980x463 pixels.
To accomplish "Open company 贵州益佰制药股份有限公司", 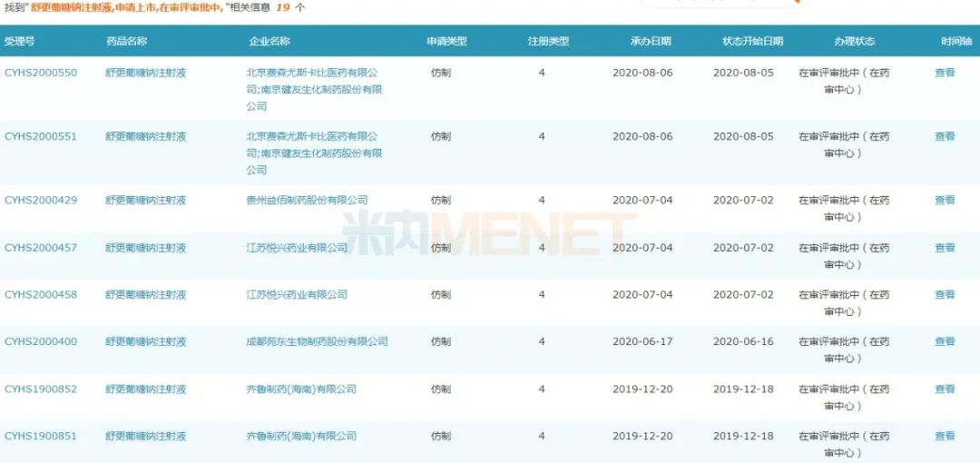I will [x=307, y=201].
